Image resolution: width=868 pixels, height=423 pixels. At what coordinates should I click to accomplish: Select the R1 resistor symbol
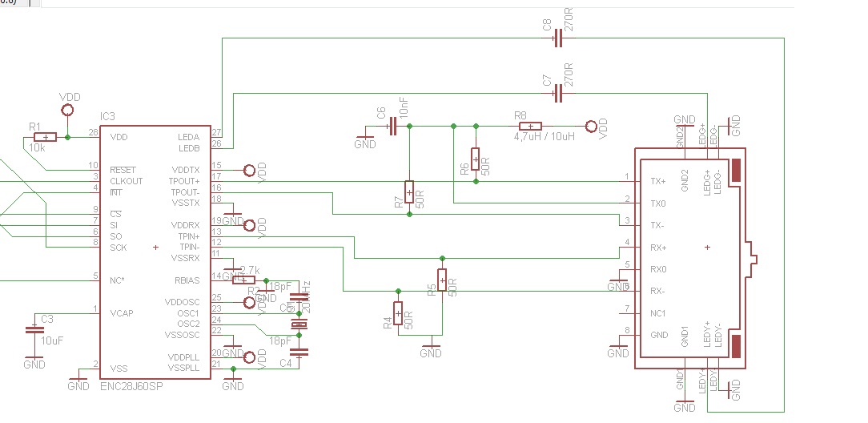(x=45, y=137)
